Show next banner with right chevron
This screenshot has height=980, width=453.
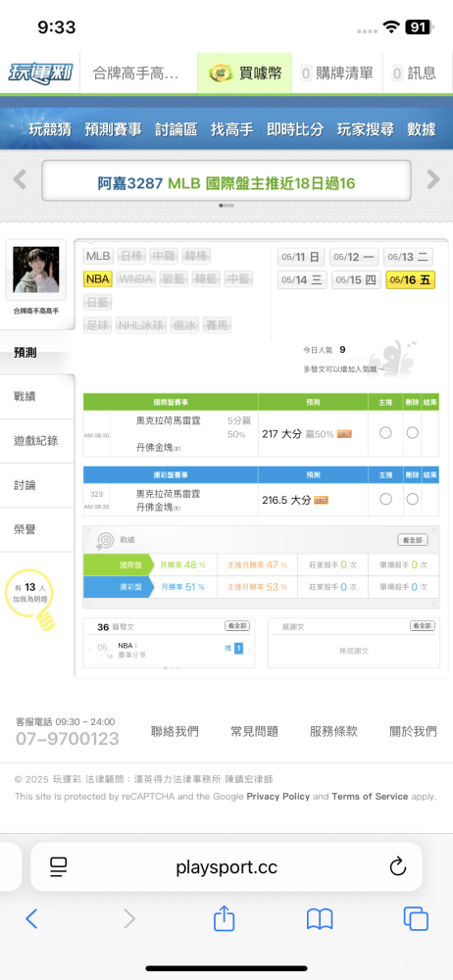433,180
